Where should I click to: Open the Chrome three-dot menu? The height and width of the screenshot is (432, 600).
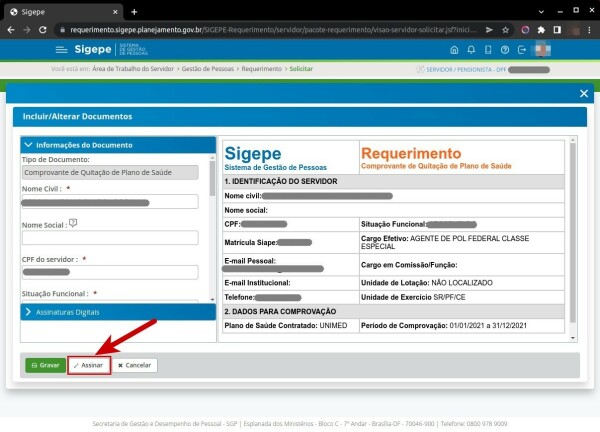pos(589,30)
